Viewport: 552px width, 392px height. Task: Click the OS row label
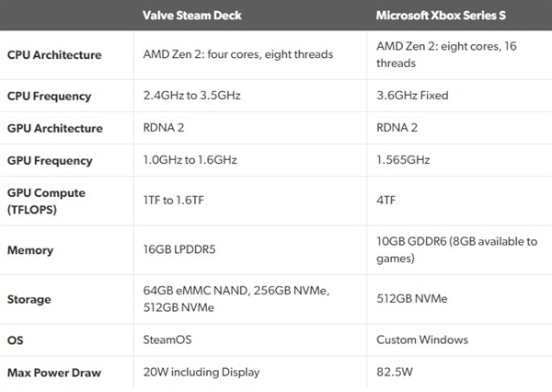click(17, 340)
